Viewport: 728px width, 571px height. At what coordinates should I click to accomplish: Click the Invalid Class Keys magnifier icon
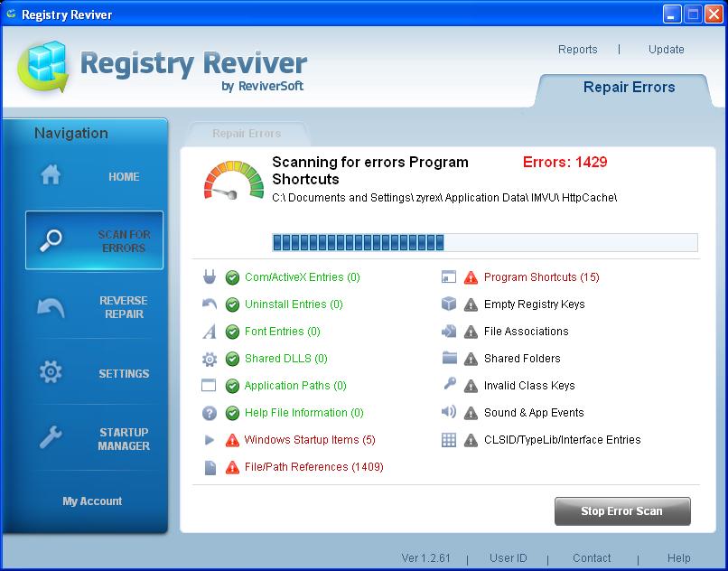click(x=448, y=386)
